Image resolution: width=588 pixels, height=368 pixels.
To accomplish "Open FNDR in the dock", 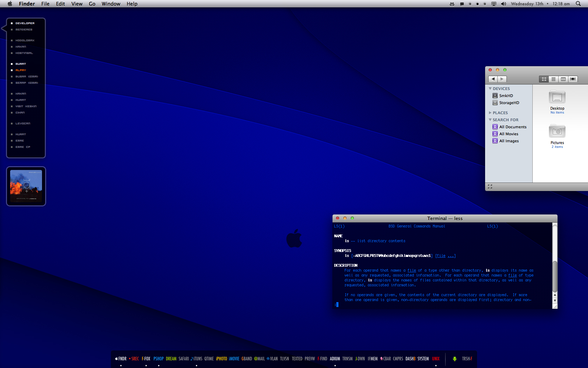I will (x=121, y=359).
